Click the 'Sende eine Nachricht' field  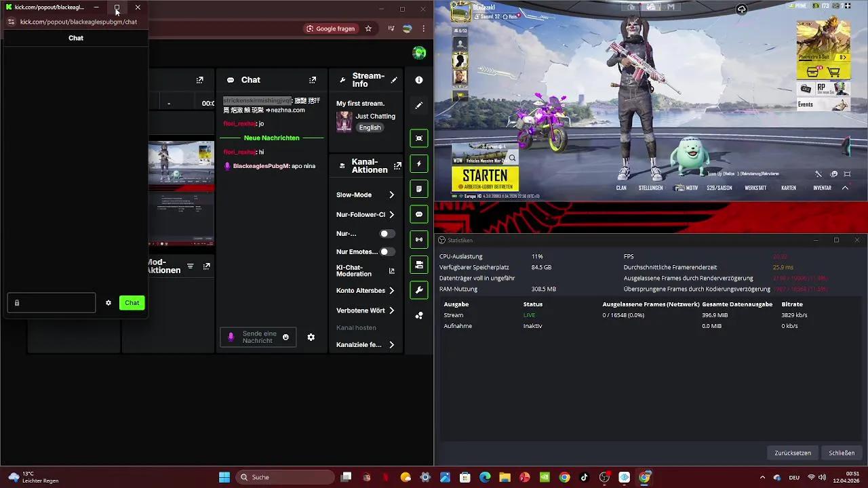tap(258, 337)
